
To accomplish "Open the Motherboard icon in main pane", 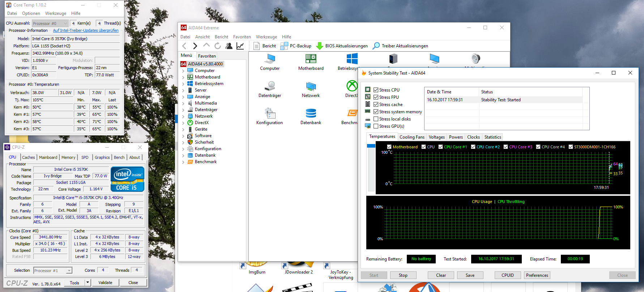I will [x=311, y=62].
